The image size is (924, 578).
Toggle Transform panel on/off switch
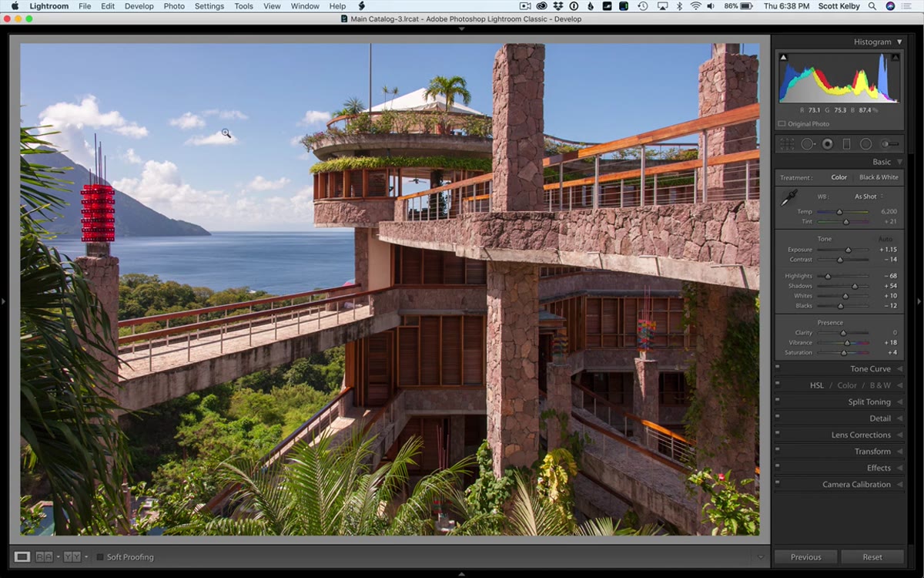pyautogui.click(x=778, y=450)
